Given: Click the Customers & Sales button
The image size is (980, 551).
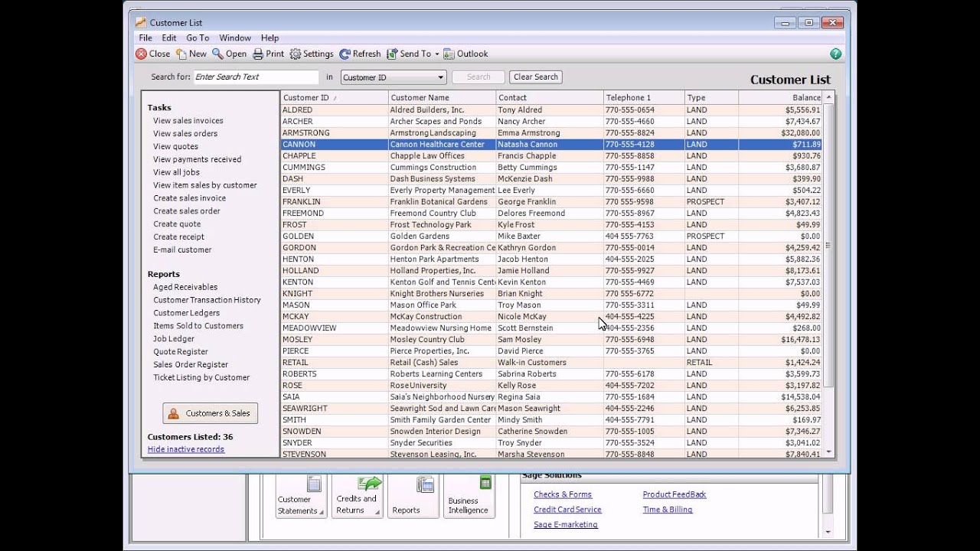Looking at the screenshot, I should [x=211, y=413].
